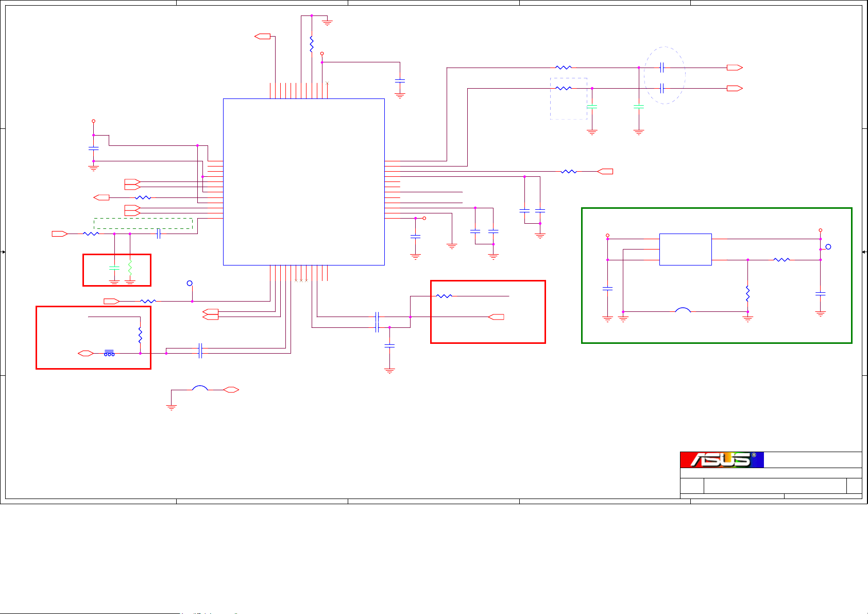Select the green resistor in small red box
Screen dimensions: 868x614
click(130, 267)
